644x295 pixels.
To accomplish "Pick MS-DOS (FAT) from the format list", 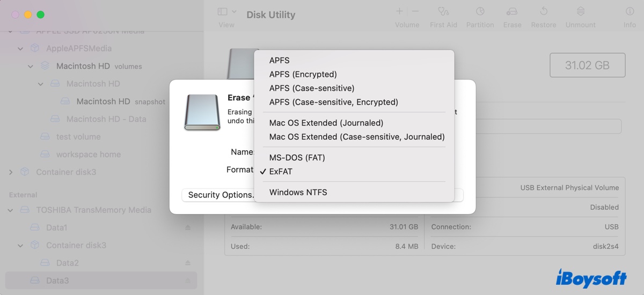I will tap(297, 158).
